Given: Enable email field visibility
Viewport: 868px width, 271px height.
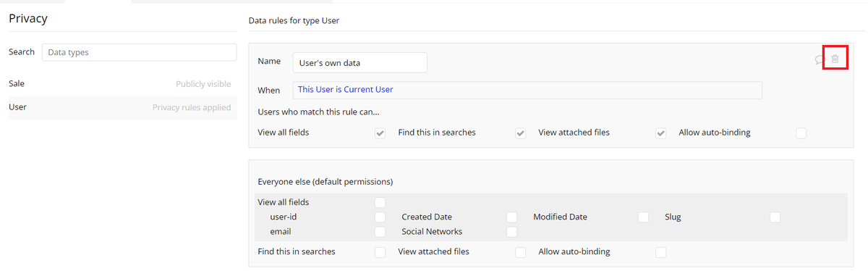Looking at the screenshot, I should pyautogui.click(x=380, y=232).
